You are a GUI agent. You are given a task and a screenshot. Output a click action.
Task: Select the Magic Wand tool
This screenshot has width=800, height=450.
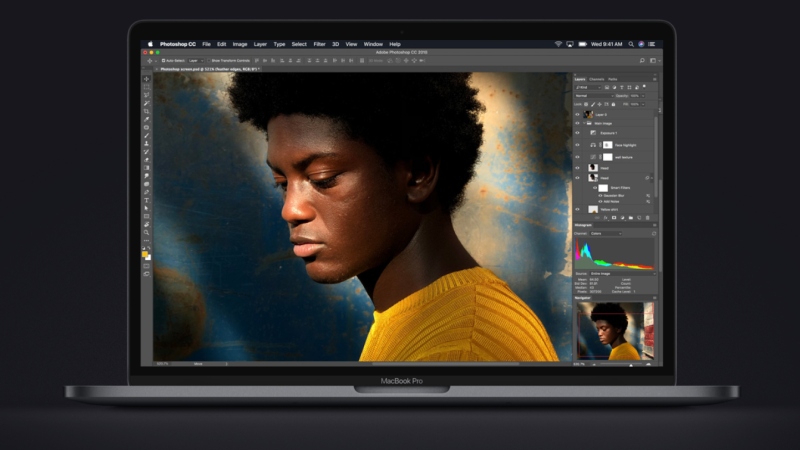[147, 104]
